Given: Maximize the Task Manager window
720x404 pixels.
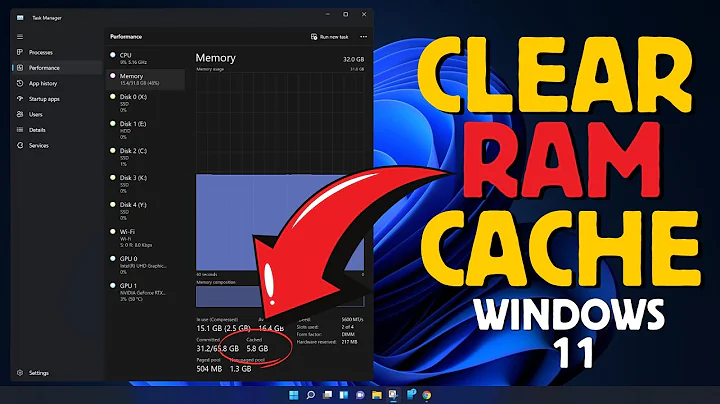Looking at the screenshot, I should click(346, 15).
